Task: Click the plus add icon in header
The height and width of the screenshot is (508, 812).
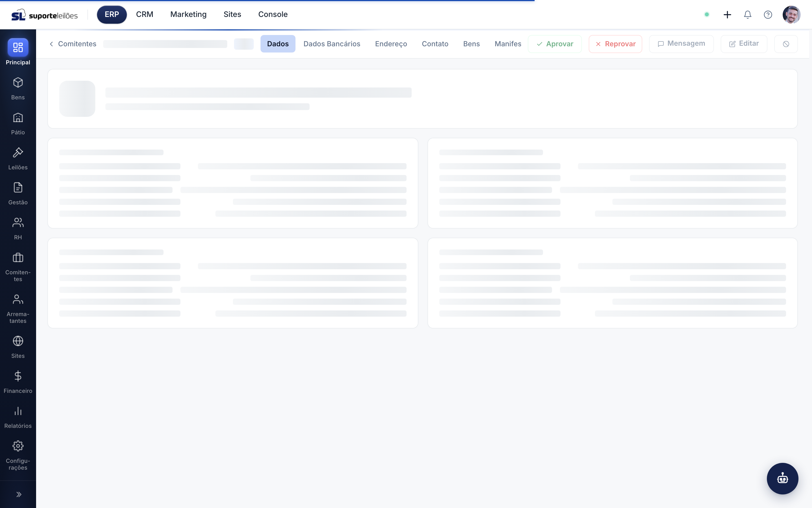Action: coord(727,14)
